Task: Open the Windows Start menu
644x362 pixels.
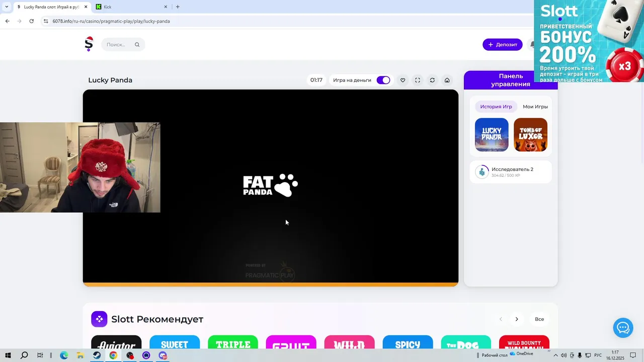Action: click(8, 355)
